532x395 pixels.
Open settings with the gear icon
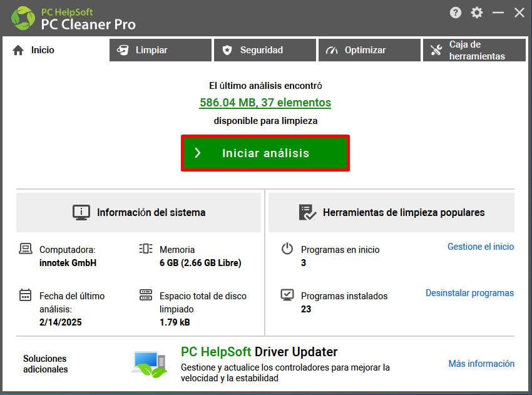(x=477, y=13)
